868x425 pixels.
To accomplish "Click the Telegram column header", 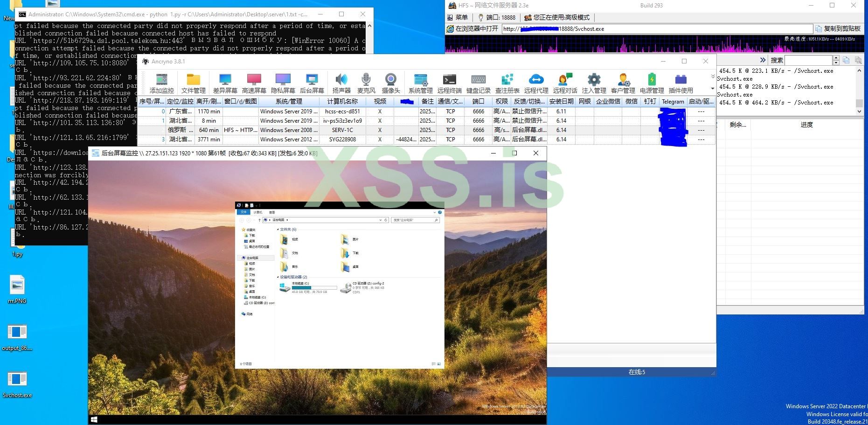I will click(x=673, y=101).
